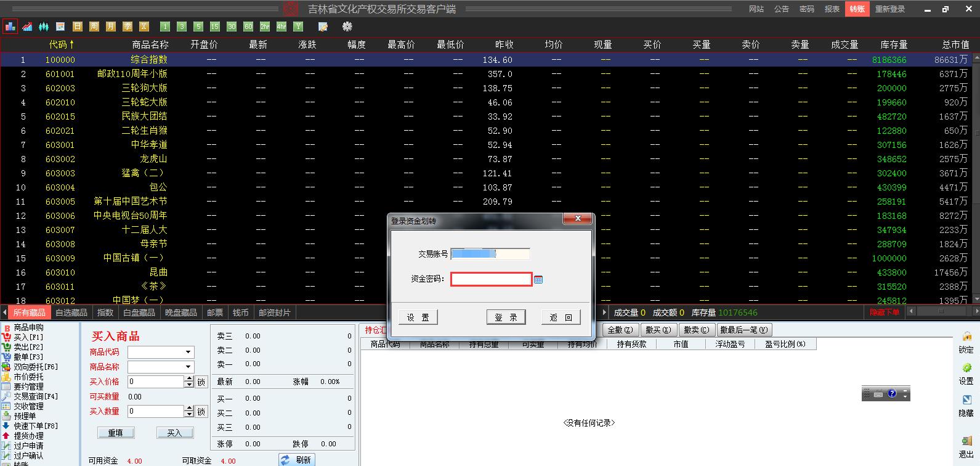Image resolution: width=980 pixels, height=466 pixels.
Task: Open the red trend line chart icon
Action: tap(27, 27)
